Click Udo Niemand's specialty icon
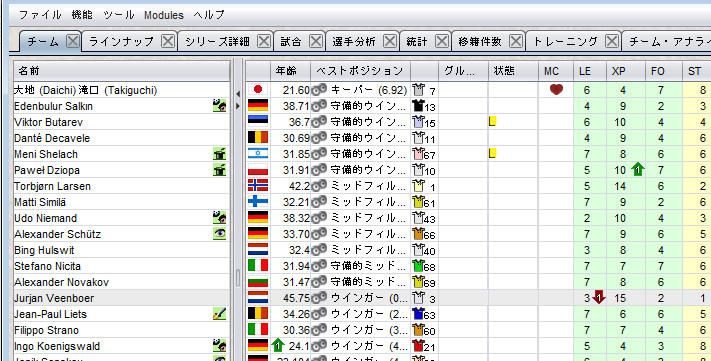Viewport: 711px width, 361px height. pyautogui.click(x=219, y=218)
